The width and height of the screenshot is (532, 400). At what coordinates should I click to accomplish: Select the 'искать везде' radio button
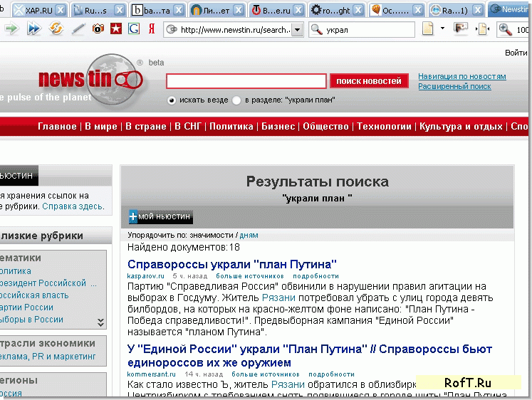point(171,100)
